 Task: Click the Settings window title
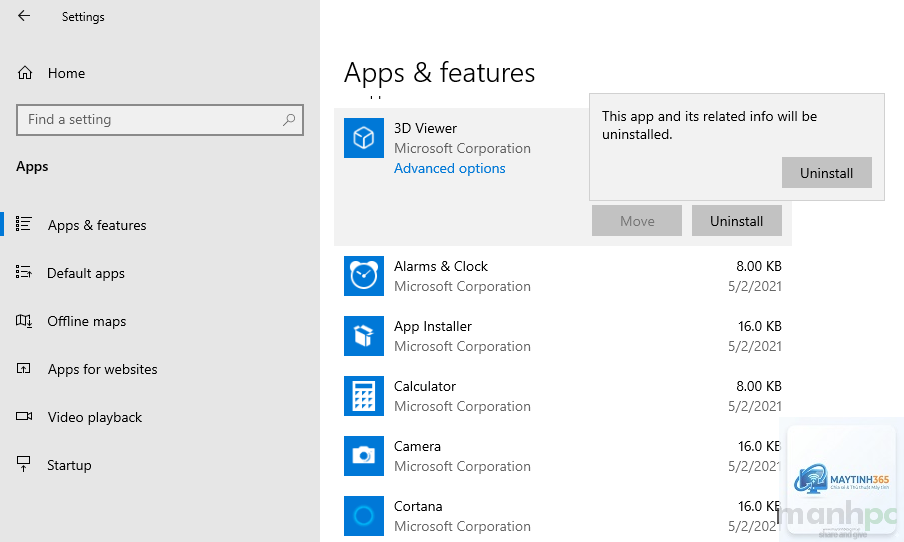[83, 17]
